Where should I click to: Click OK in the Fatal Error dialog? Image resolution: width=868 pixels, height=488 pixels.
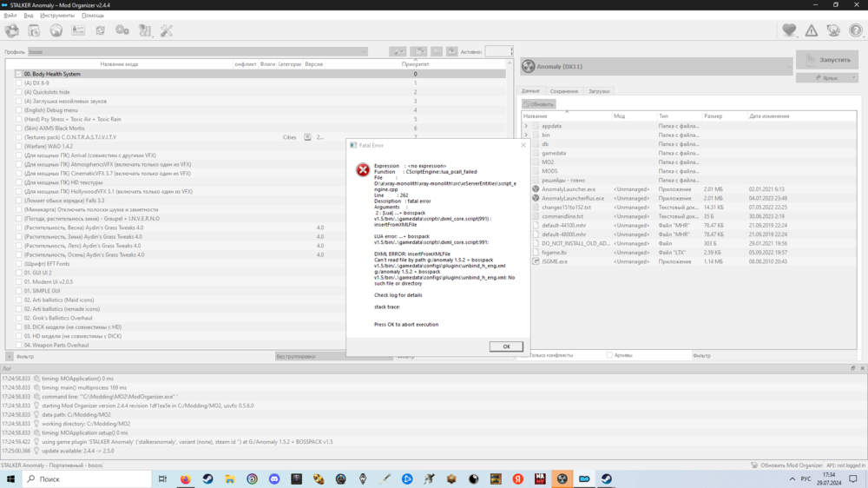(506, 346)
